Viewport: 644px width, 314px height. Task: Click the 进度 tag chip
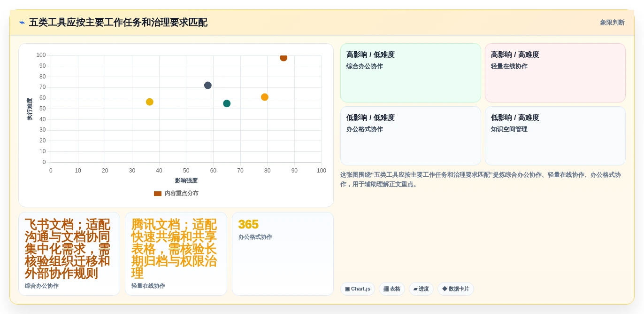click(421, 289)
